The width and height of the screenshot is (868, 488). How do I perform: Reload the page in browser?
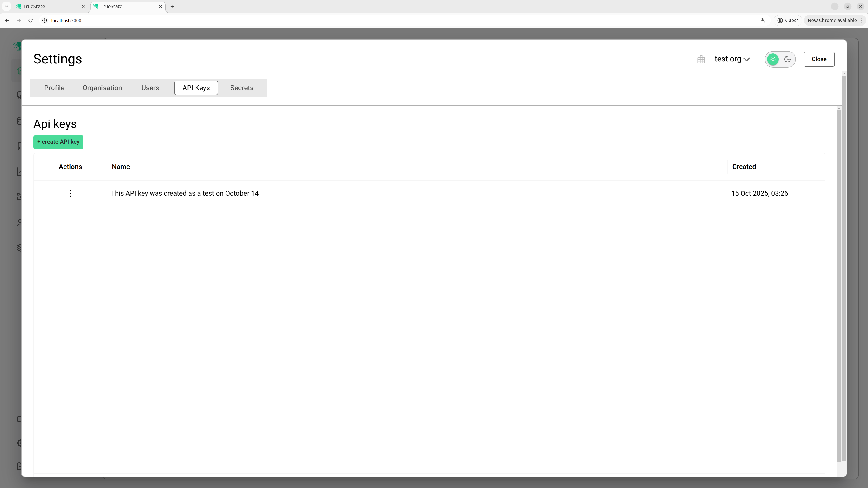[30, 21]
